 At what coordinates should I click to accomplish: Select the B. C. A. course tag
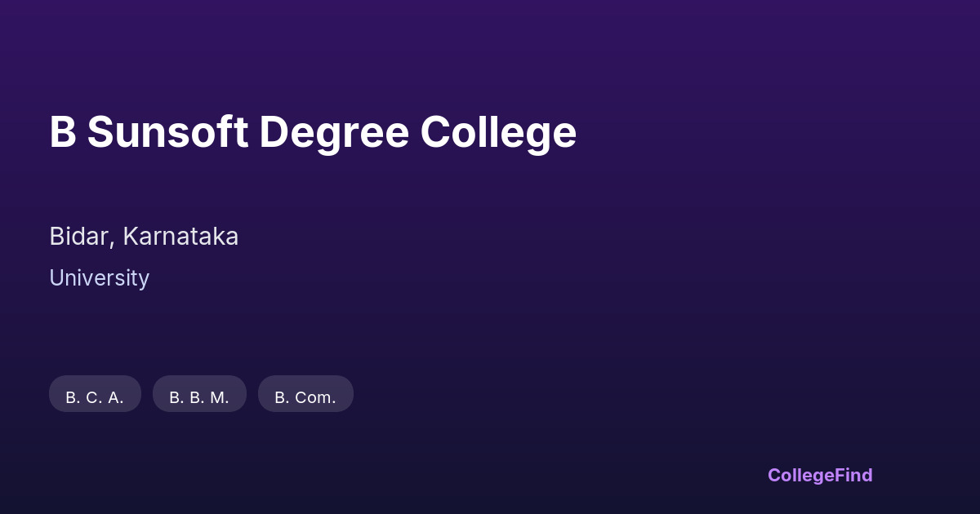95,395
